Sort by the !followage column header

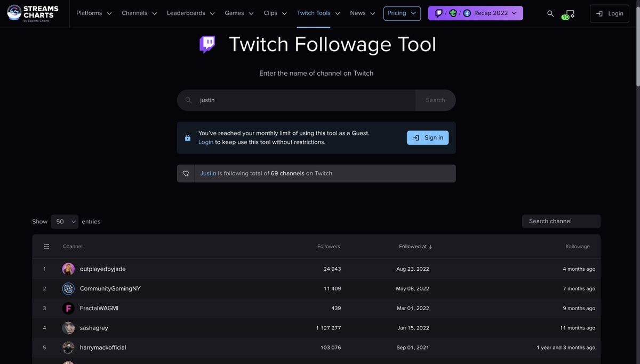tap(578, 247)
